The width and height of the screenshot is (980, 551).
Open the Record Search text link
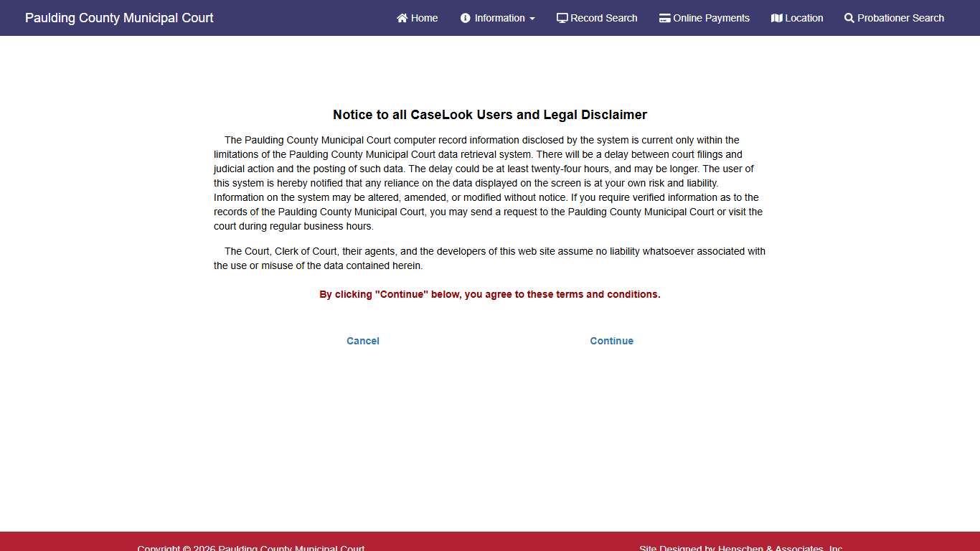coord(603,18)
